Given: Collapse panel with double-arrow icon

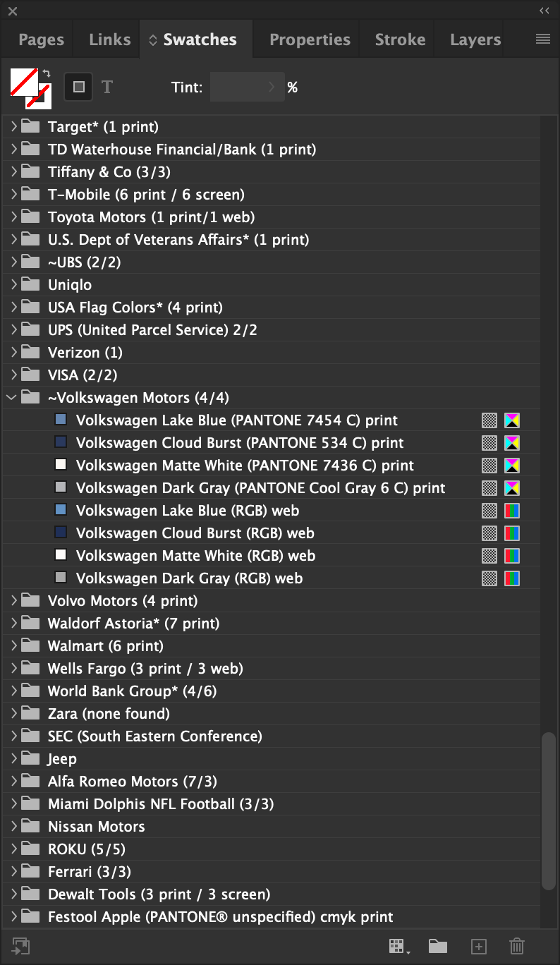Looking at the screenshot, I should pos(544,11).
